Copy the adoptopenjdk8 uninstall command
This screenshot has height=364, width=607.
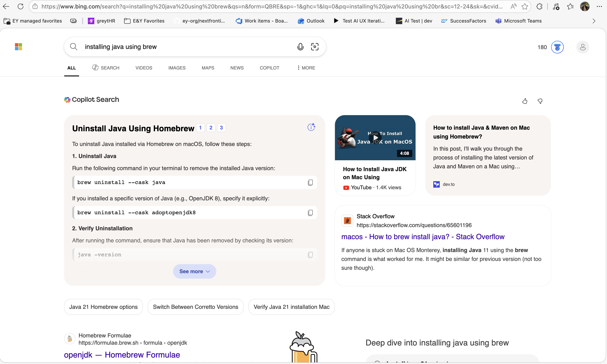[x=310, y=213]
